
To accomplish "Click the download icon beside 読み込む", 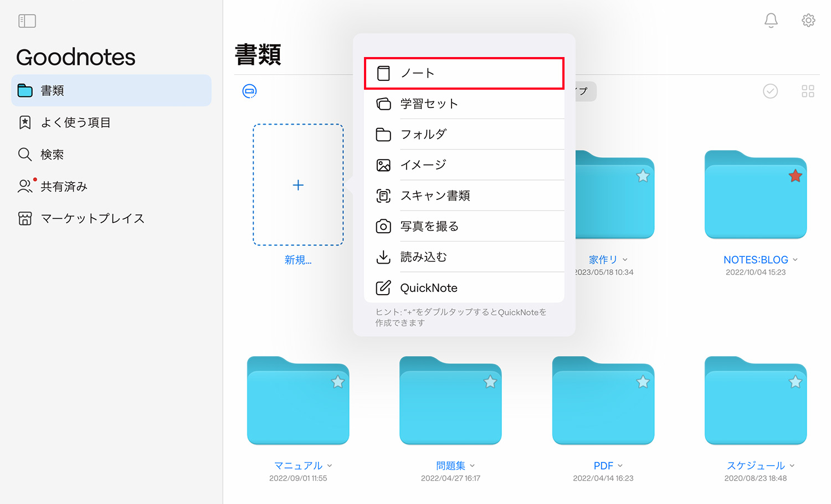I will point(383,257).
